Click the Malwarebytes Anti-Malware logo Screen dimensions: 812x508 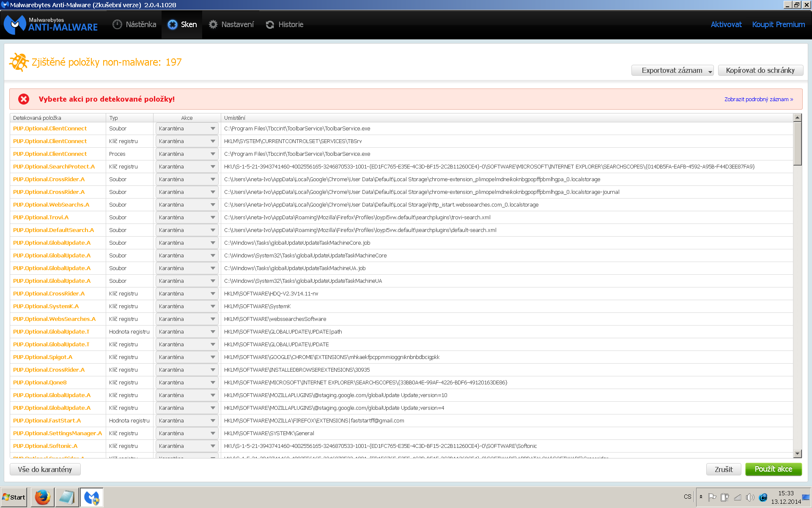coord(51,25)
